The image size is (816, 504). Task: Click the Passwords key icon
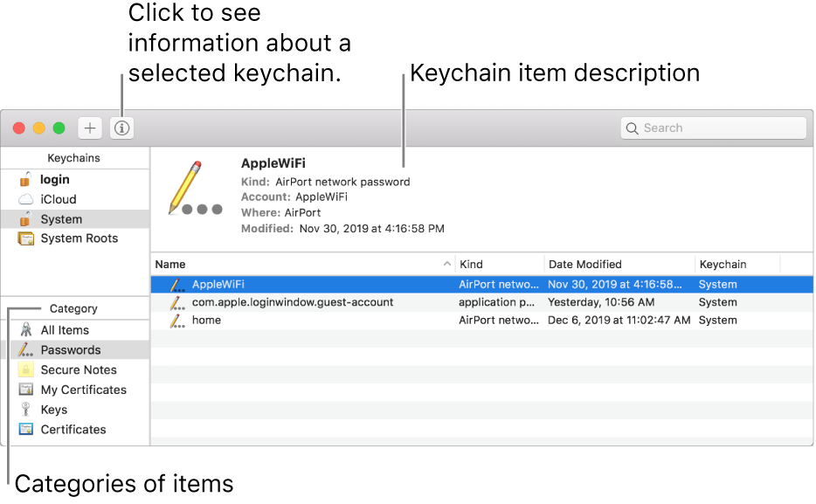(x=24, y=349)
